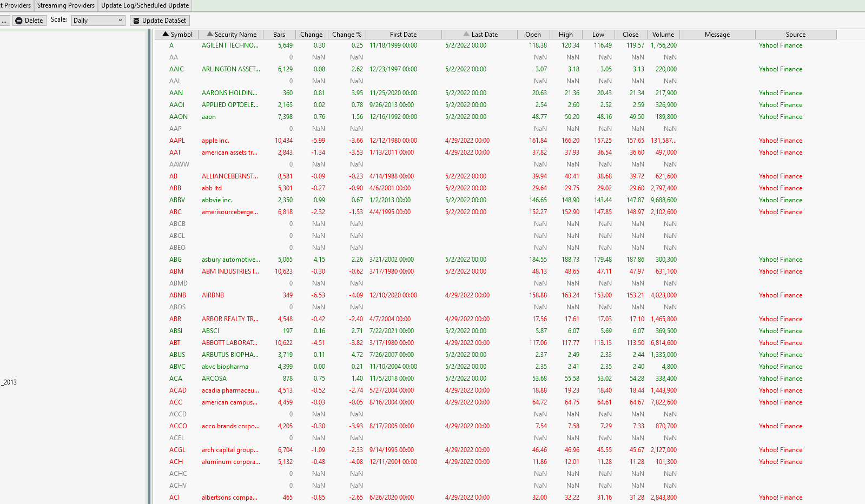The height and width of the screenshot is (504, 865).
Task: Select the AAPL symbol row
Action: coord(177,141)
